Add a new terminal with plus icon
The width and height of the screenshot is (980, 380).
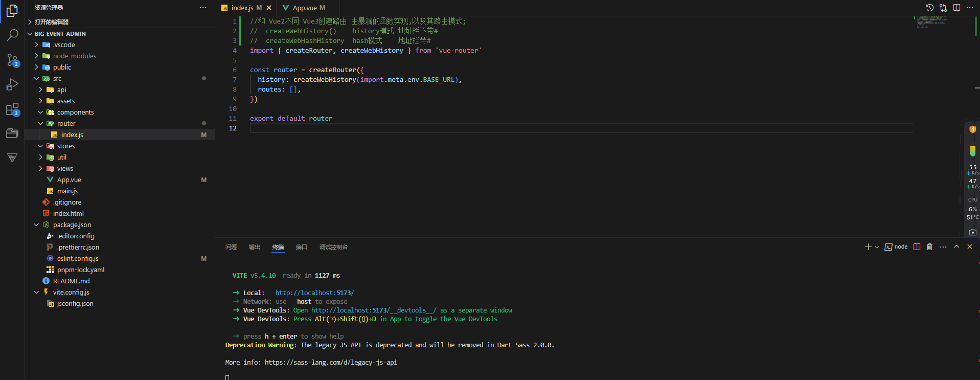[868, 247]
